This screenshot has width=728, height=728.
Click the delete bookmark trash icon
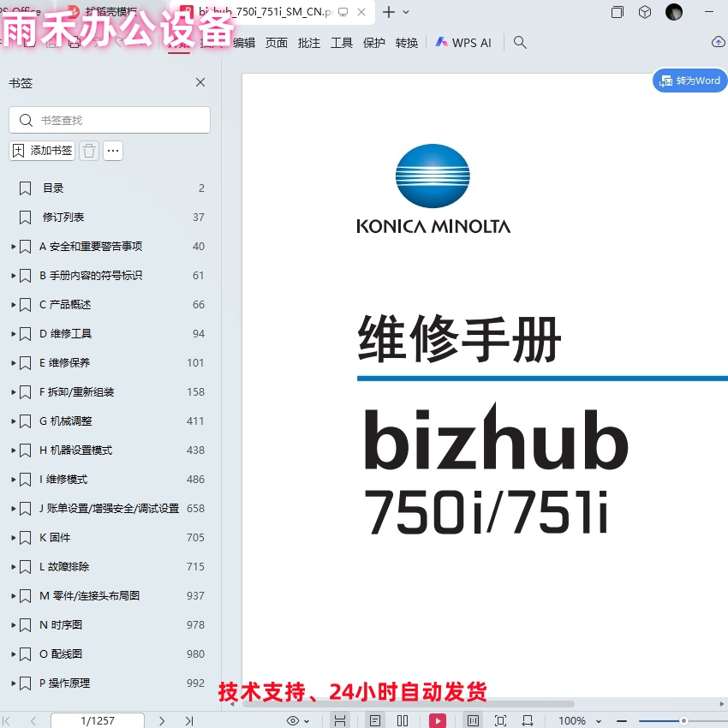pyautogui.click(x=89, y=151)
